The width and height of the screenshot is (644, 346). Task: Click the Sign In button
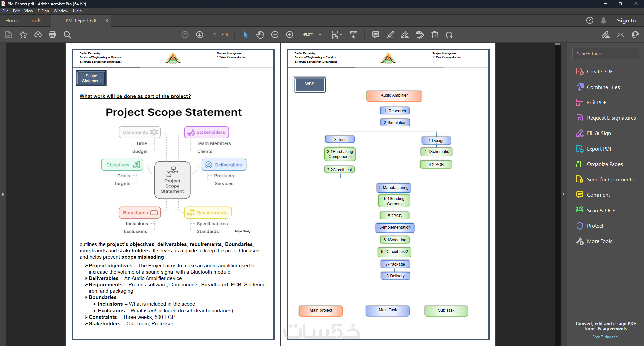(x=626, y=20)
